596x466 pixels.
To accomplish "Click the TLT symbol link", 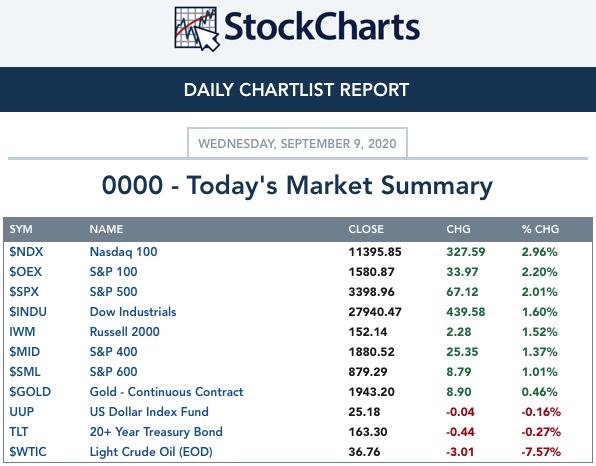I will (19, 432).
